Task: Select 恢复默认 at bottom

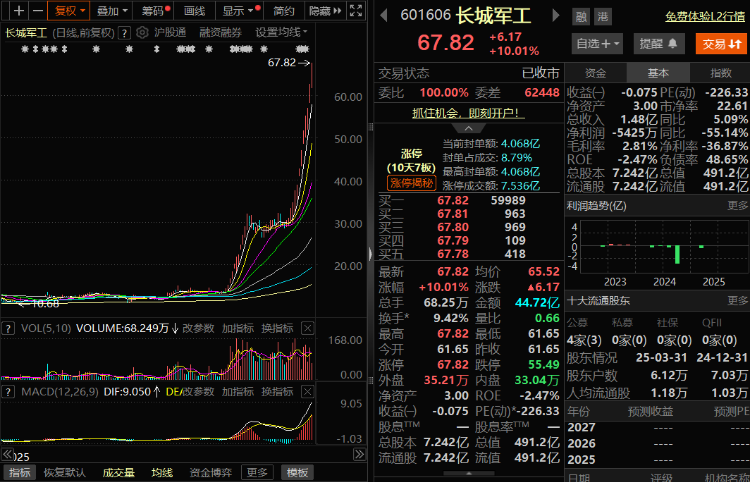Action: (65, 473)
